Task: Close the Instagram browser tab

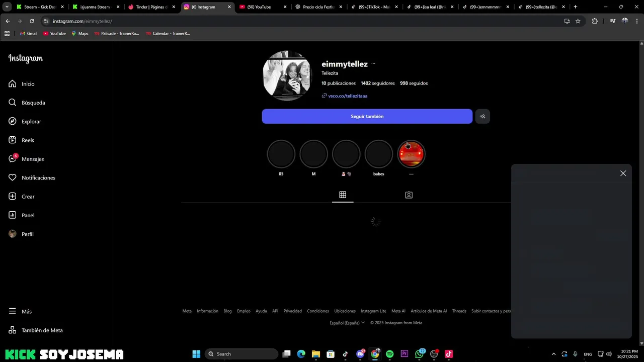Action: pos(229,7)
